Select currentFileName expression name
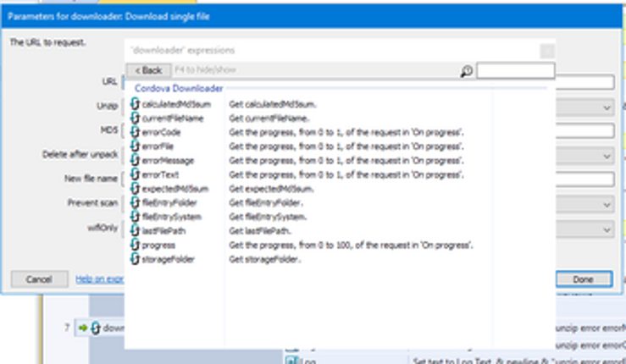This screenshot has height=364, width=626. pos(173,119)
